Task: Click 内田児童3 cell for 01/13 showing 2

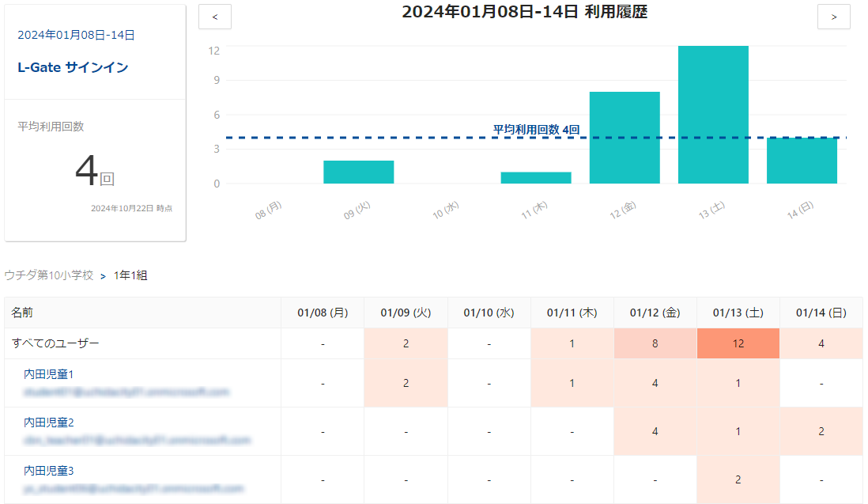Action: coord(738,479)
